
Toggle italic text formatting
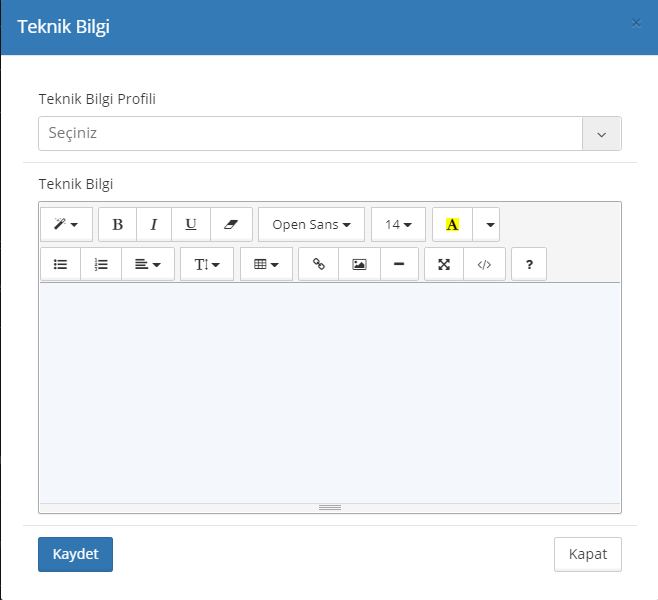tap(153, 225)
